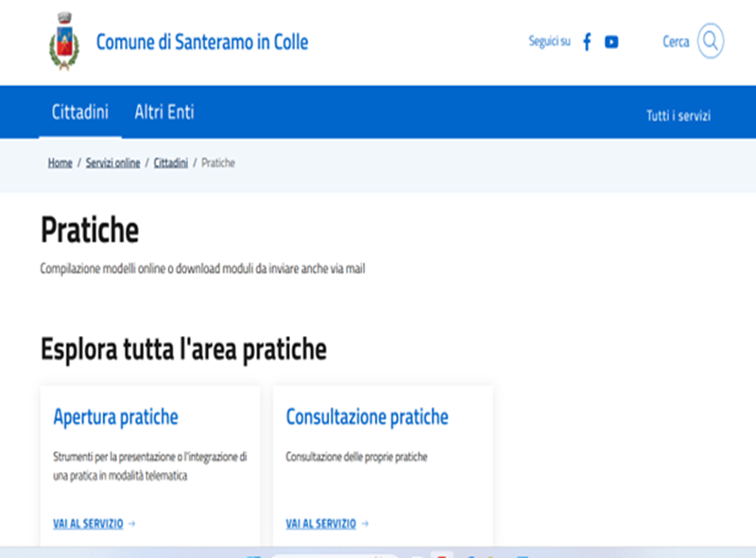Open Tutti i servizi link
This screenshot has height=558, width=756.
(x=679, y=115)
